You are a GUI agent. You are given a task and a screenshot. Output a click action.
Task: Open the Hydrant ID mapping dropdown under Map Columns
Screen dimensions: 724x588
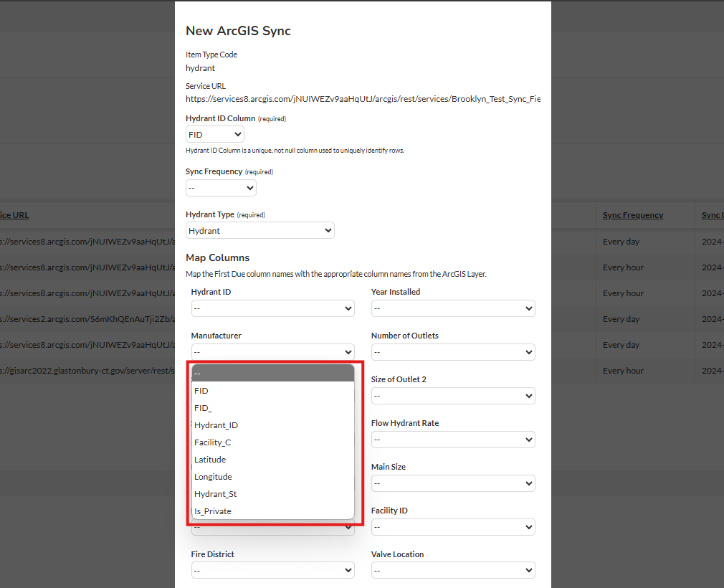tap(273, 308)
